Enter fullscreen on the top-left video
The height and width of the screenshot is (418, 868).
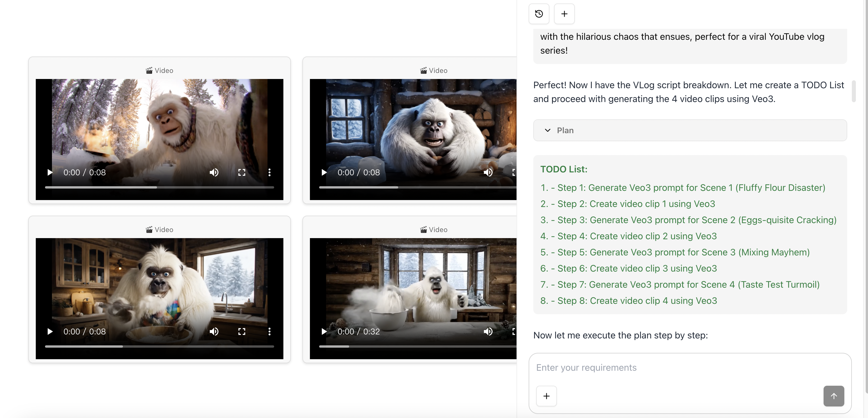pyautogui.click(x=242, y=172)
